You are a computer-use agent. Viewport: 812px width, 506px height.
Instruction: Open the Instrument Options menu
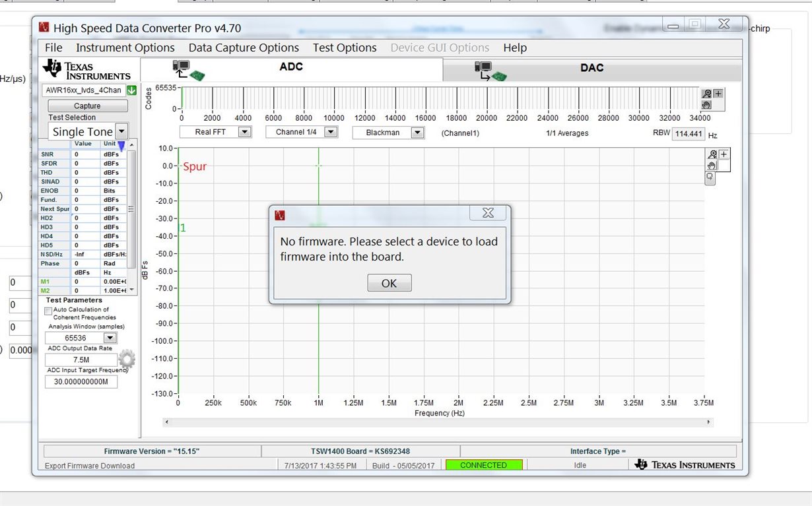coord(125,47)
